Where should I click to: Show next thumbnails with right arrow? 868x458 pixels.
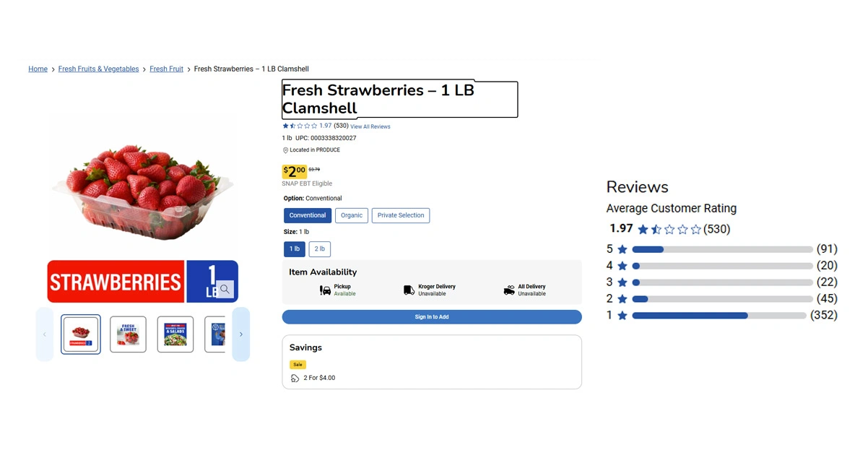[241, 334]
